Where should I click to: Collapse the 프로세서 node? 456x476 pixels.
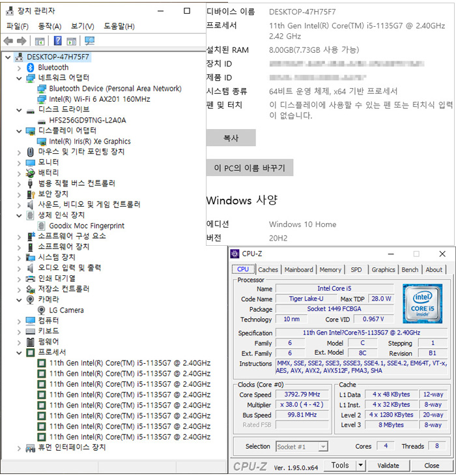[19, 353]
